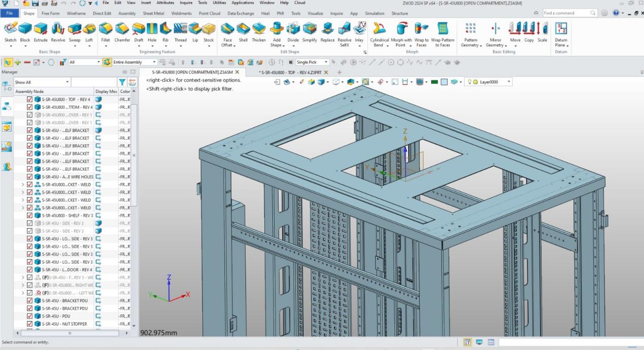Image resolution: width=644 pixels, height=350 pixels.
Task: Open the Attributes menu
Action: 165,3
